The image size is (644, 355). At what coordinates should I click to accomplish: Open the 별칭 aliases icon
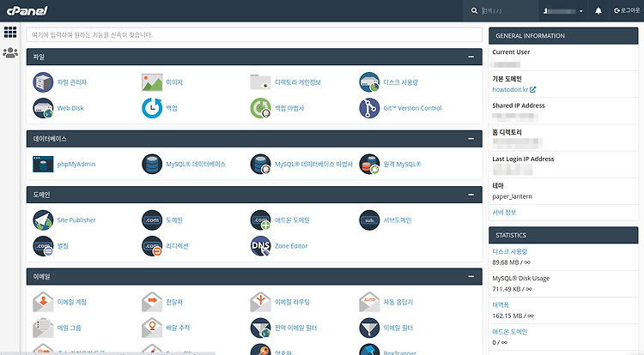43,246
